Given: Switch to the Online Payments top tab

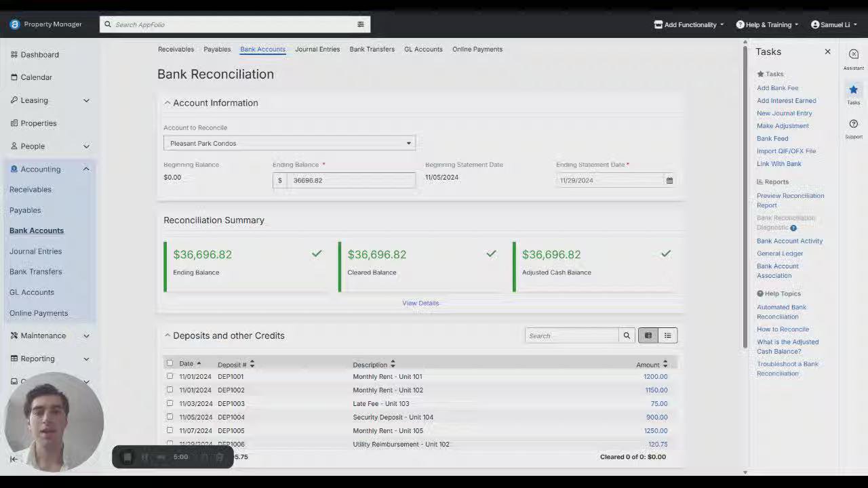Looking at the screenshot, I should tap(477, 49).
